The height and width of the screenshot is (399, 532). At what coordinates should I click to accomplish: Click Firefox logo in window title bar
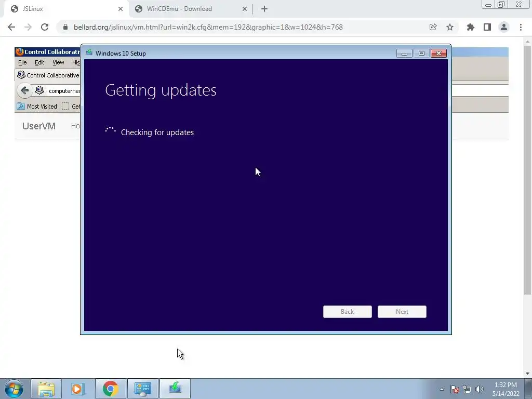click(x=20, y=52)
